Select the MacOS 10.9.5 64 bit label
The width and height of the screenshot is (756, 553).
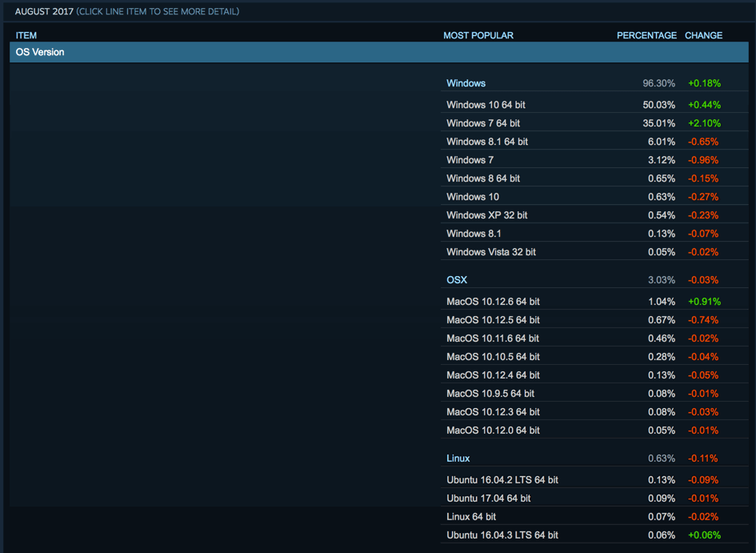click(490, 394)
